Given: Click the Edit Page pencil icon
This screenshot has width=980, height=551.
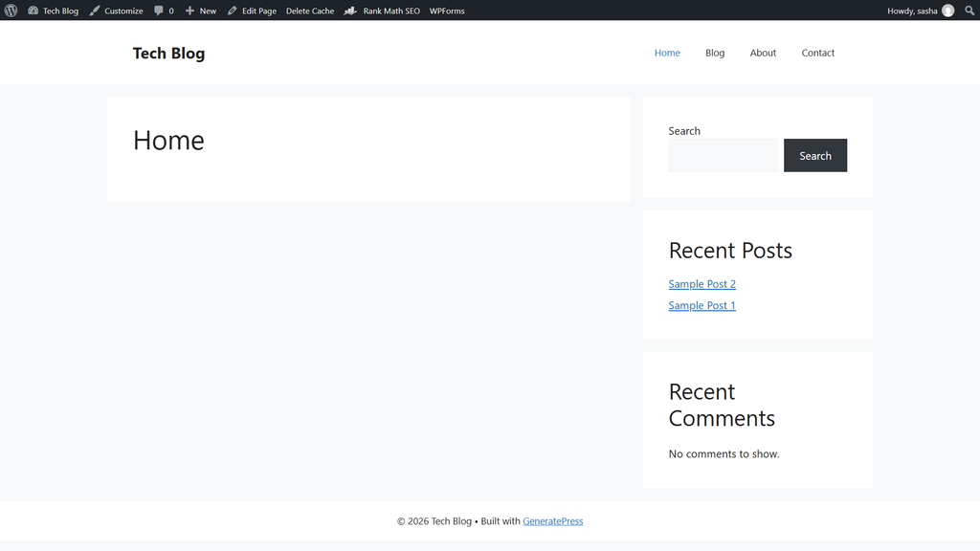Looking at the screenshot, I should [x=232, y=11].
